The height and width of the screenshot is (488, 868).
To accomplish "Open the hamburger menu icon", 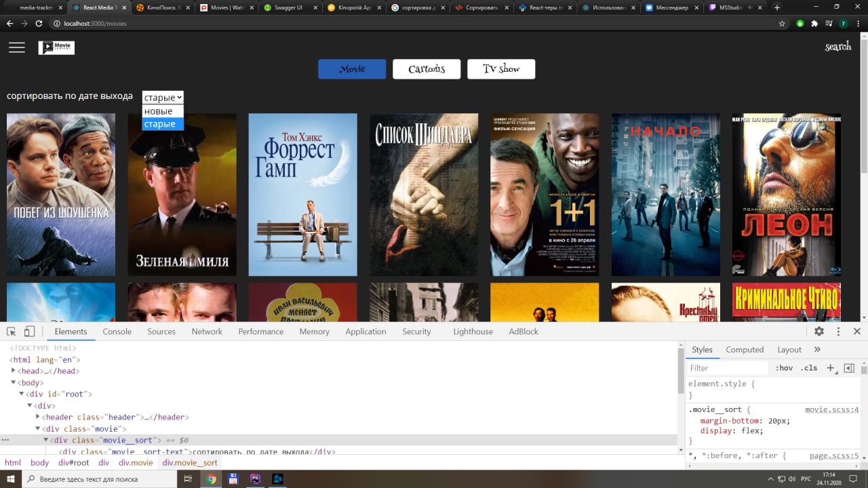I will click(x=17, y=47).
